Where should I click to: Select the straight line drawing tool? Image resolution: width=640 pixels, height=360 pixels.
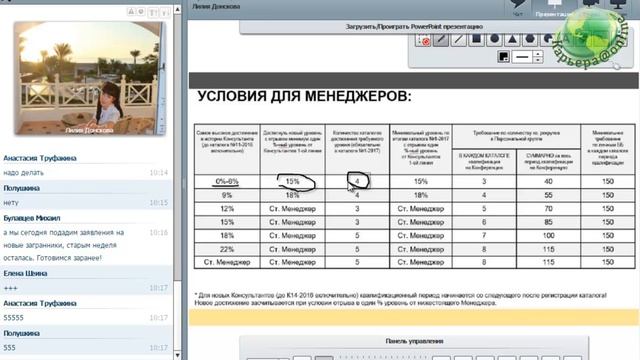coord(459,40)
